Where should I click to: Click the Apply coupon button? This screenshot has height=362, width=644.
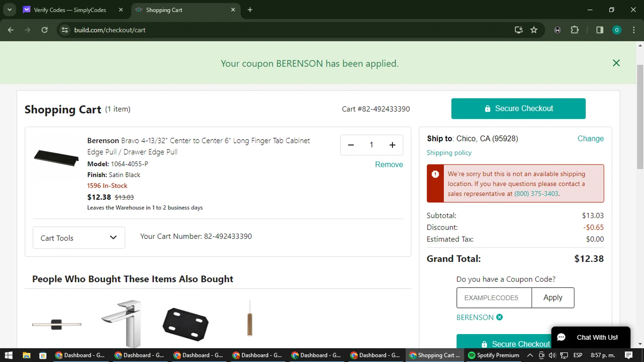(553, 298)
